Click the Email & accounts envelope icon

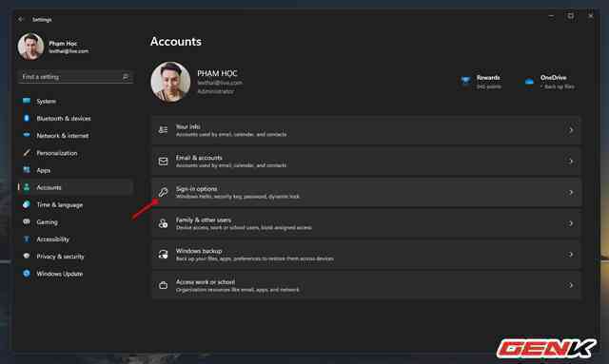coord(163,161)
